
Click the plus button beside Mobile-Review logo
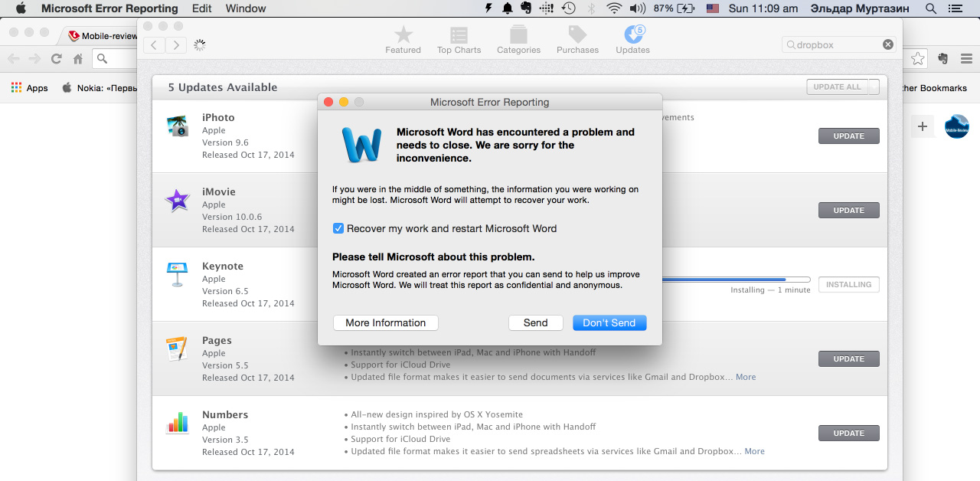pos(923,126)
